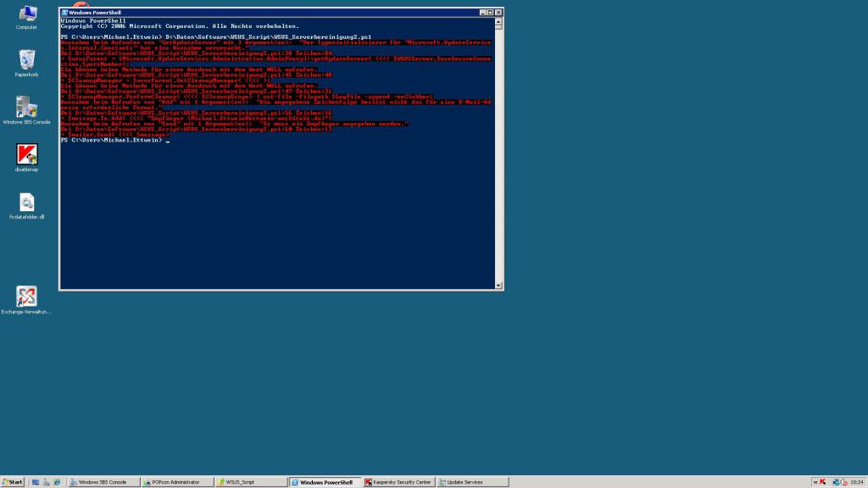868x488 pixels.
Task: Click PowerShell scrollbar up arrow
Action: tap(498, 21)
